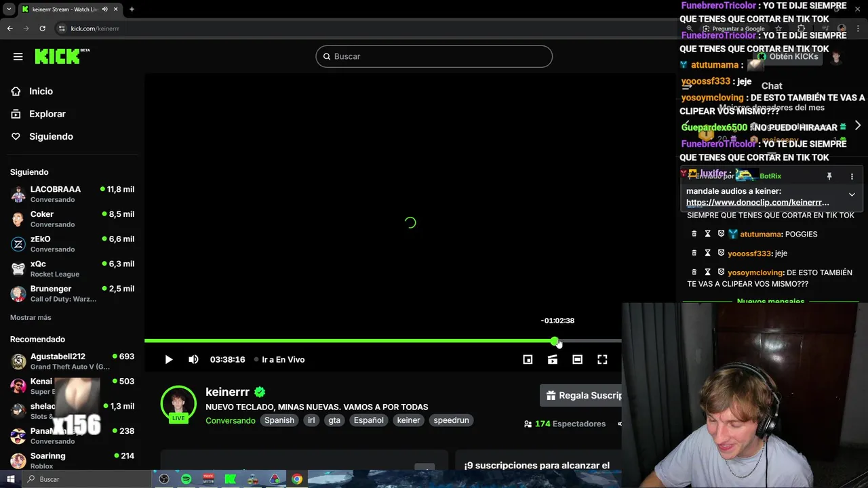
Task: Open Spotify from the taskbar
Action: click(186, 479)
